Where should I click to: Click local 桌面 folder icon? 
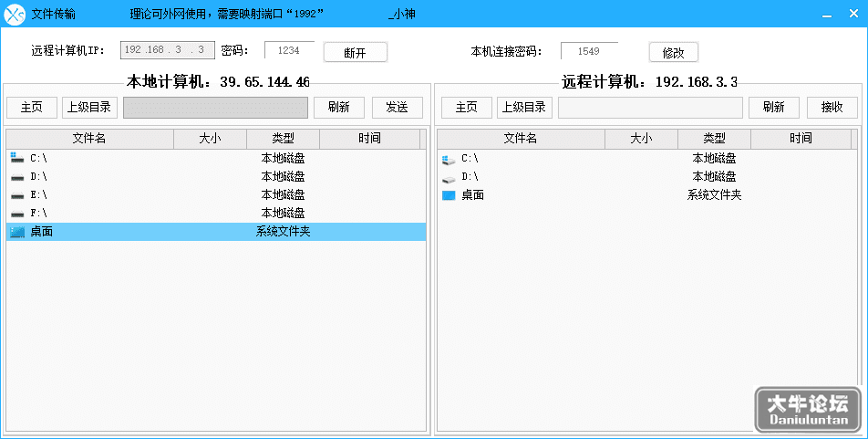pyautogui.click(x=17, y=232)
